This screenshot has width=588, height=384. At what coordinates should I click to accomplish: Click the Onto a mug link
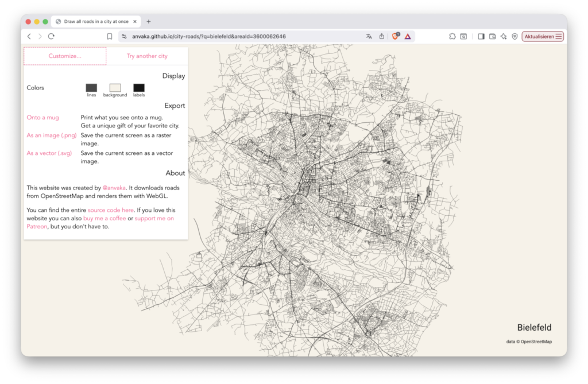[x=42, y=118]
